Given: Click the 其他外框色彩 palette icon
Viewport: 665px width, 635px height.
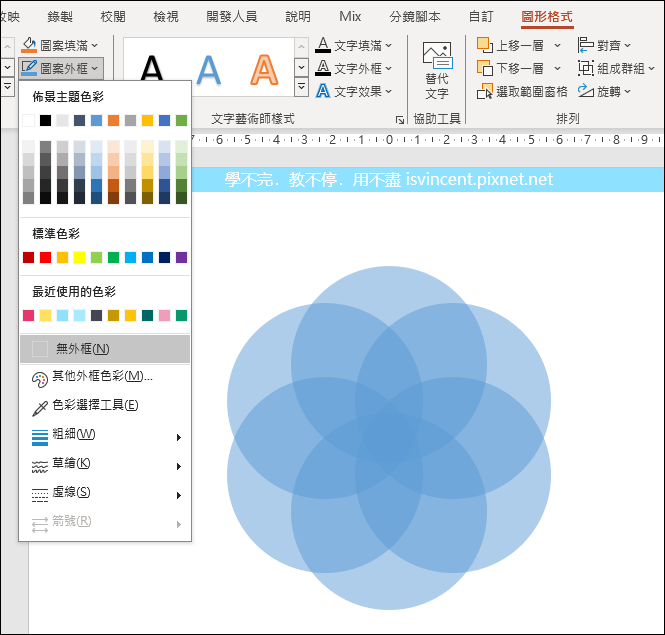Looking at the screenshot, I should click(x=40, y=380).
